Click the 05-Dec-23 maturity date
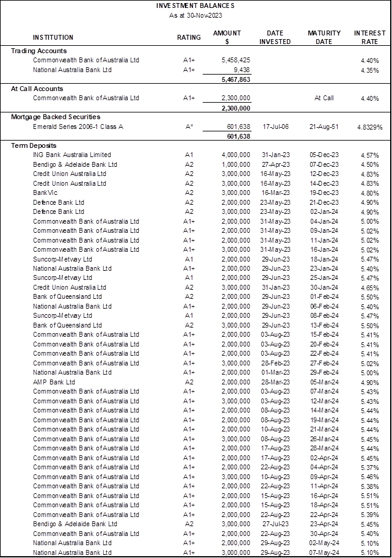 (324, 155)
